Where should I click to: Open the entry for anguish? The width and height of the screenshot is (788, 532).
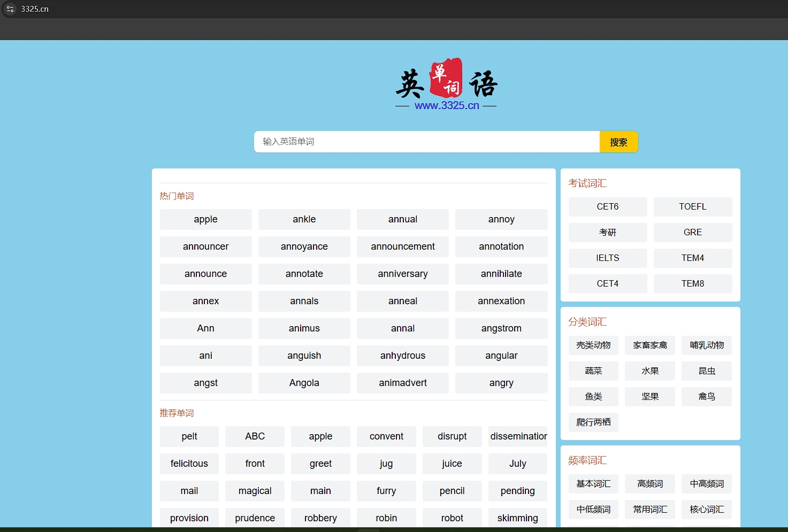point(304,356)
